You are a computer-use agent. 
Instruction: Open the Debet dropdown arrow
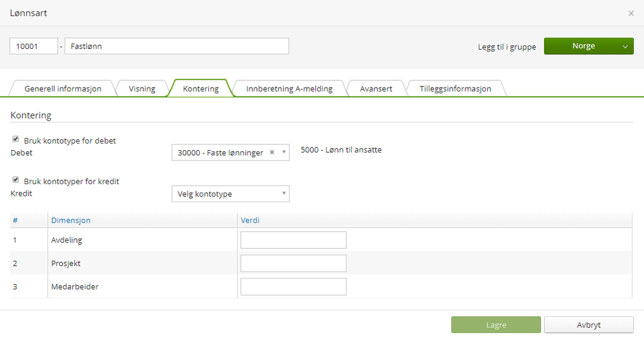(x=284, y=153)
